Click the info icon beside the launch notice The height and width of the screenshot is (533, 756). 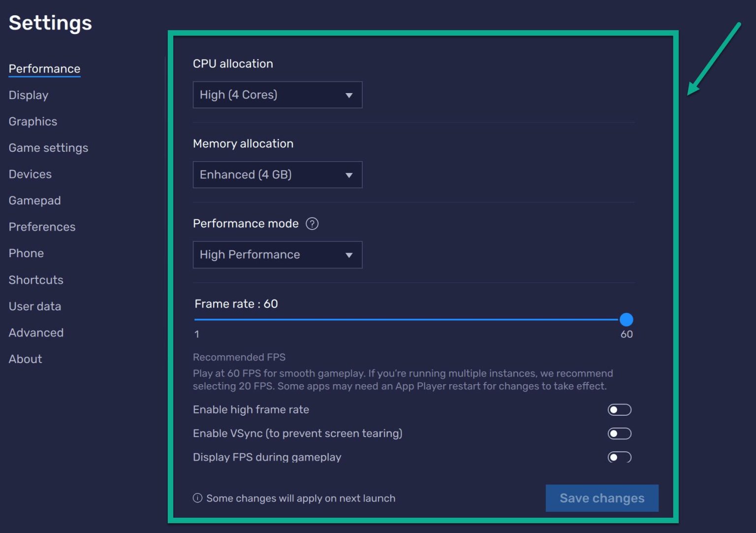(x=196, y=498)
